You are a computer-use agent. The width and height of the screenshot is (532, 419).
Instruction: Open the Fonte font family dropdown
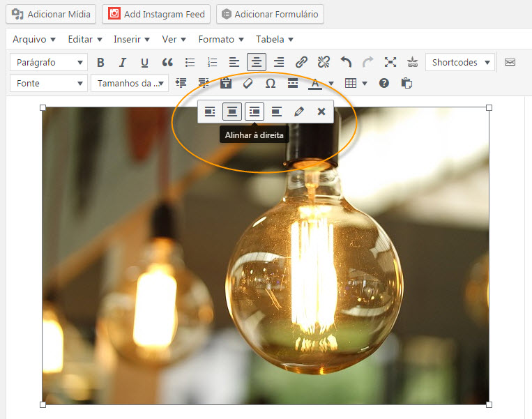tap(48, 83)
